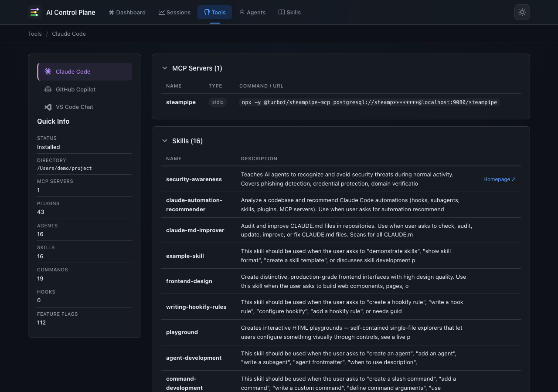Viewport: 558px width, 392px height.
Task: Click the Tools headphones-style icon
Action: (x=207, y=12)
